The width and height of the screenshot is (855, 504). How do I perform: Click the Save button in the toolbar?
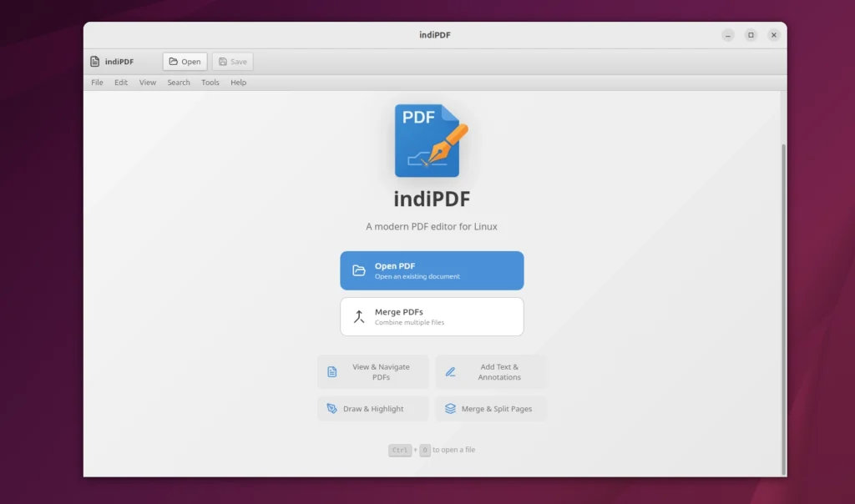232,61
